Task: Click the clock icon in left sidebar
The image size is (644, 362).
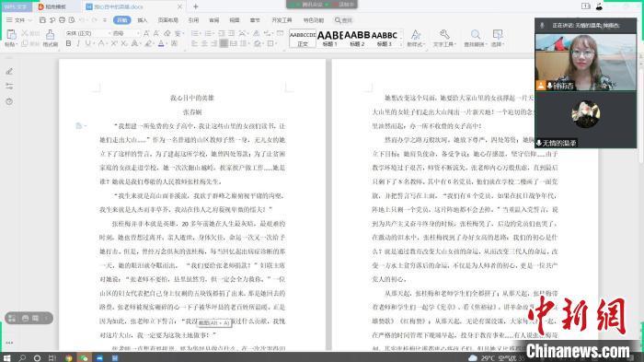Action: pos(9,101)
